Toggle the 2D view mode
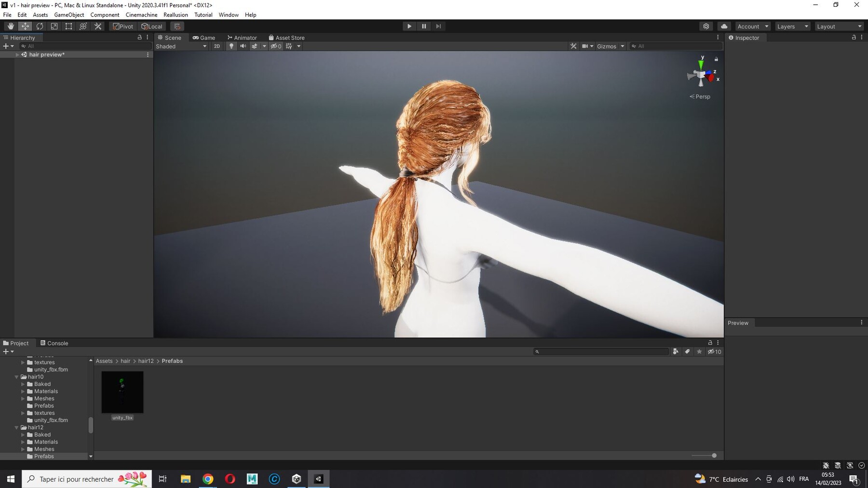This screenshot has width=868, height=488. (x=217, y=46)
